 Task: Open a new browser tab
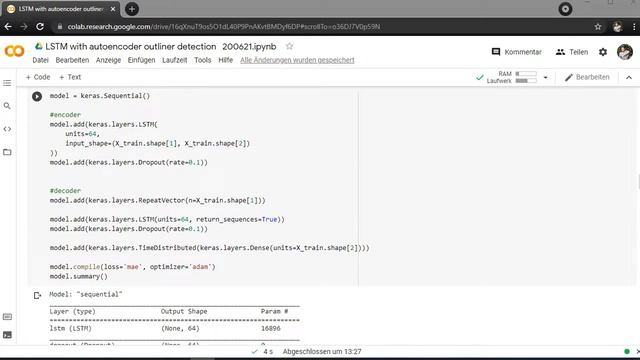(131, 9)
